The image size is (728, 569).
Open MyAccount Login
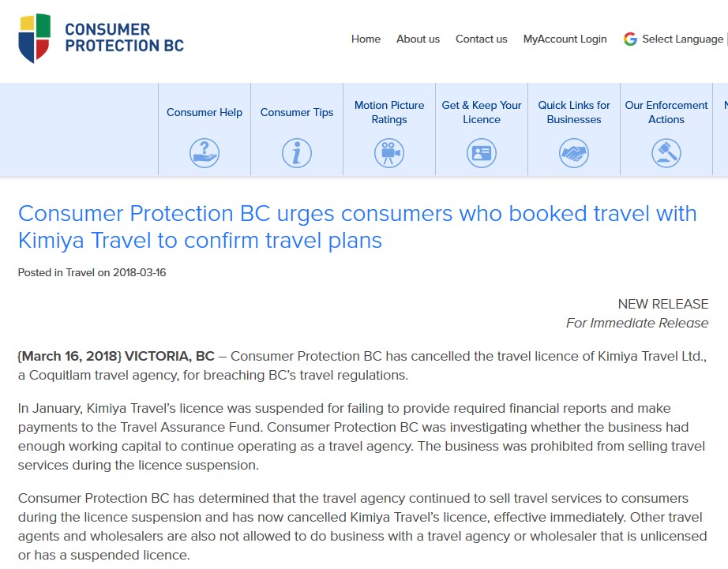565,39
